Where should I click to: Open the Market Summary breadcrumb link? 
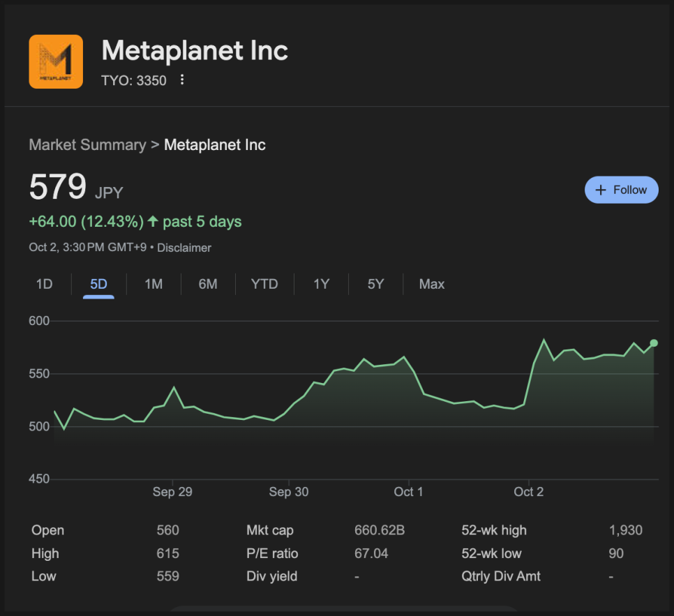pyautogui.click(x=87, y=145)
